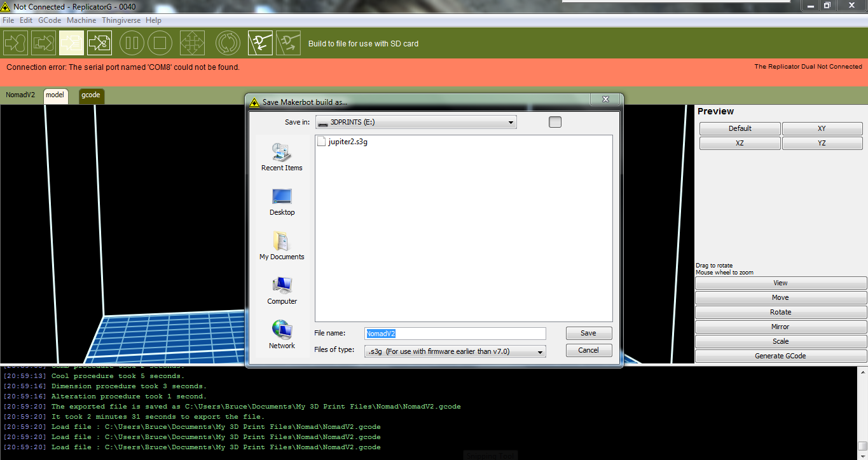This screenshot has width=868, height=460.
Task: Click the Scale button in the Preview panel
Action: (781, 341)
